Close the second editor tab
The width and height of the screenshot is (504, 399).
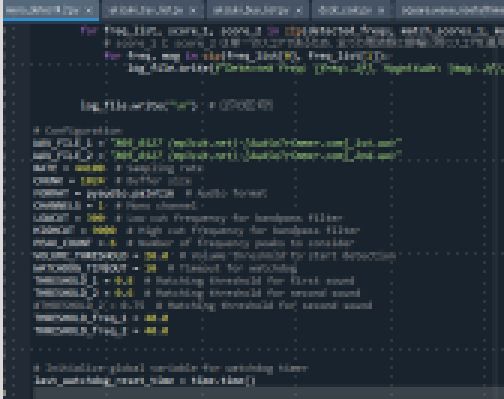(193, 11)
